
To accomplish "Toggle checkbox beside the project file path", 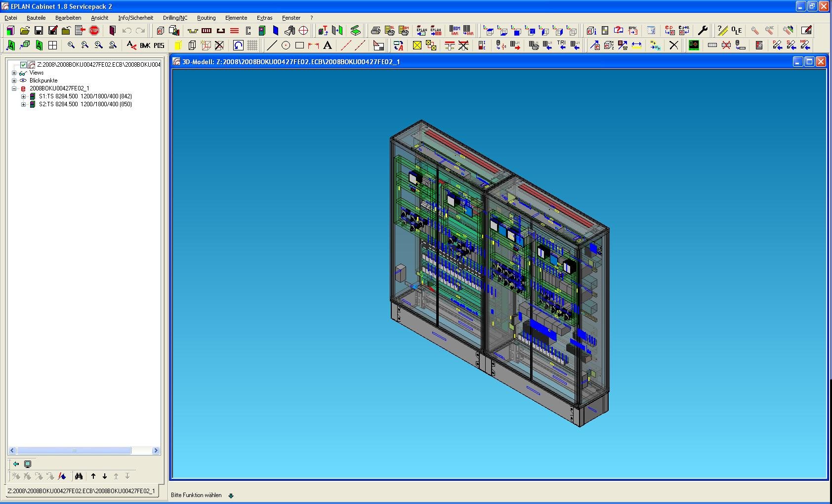I will [x=23, y=65].
